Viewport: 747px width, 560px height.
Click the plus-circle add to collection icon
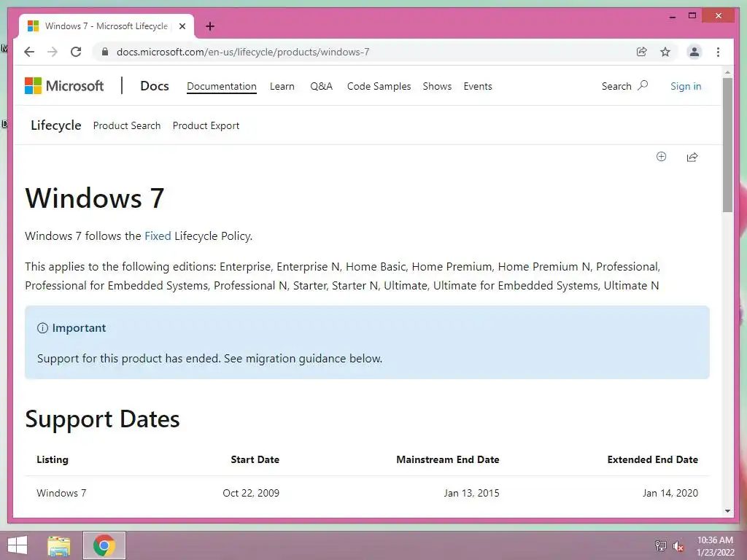coord(661,157)
